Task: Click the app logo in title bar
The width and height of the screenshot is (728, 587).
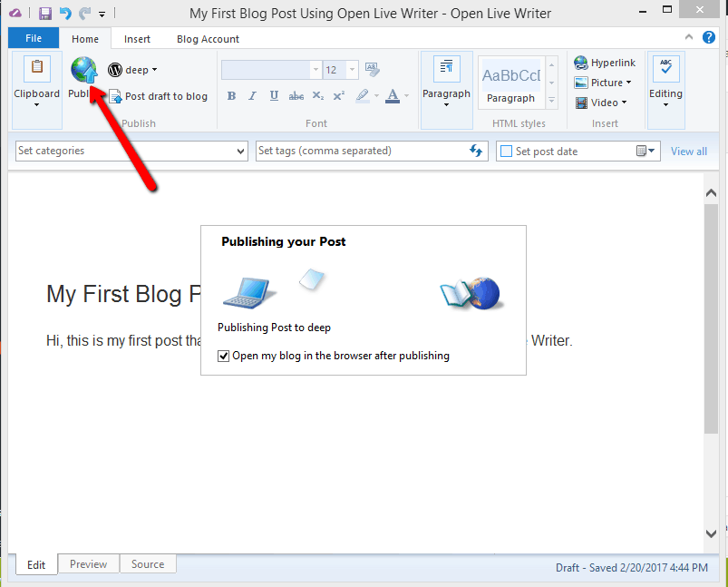Action: pyautogui.click(x=15, y=13)
